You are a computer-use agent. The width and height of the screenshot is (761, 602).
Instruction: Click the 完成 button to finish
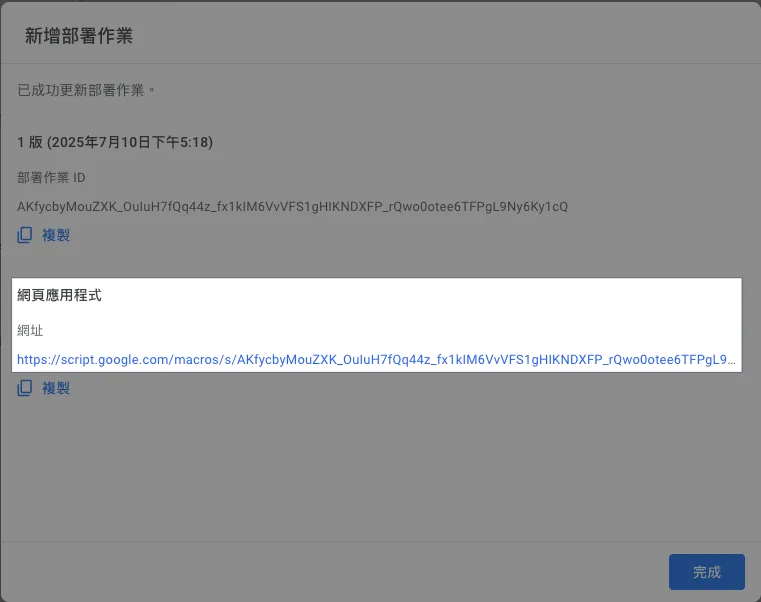706,572
